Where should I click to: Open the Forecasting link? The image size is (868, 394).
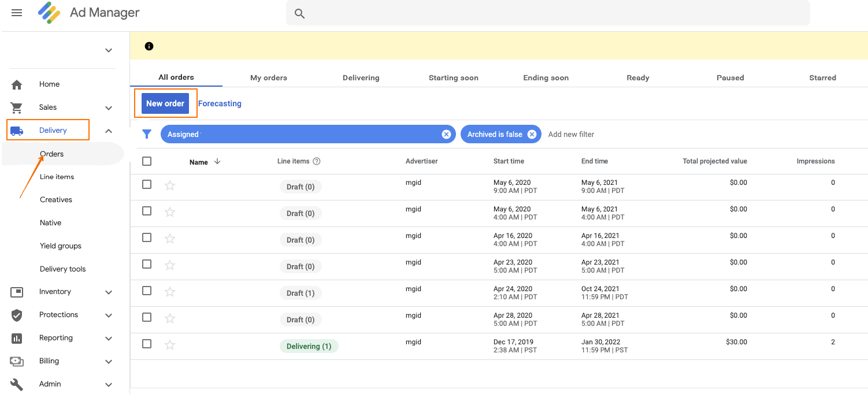point(220,103)
